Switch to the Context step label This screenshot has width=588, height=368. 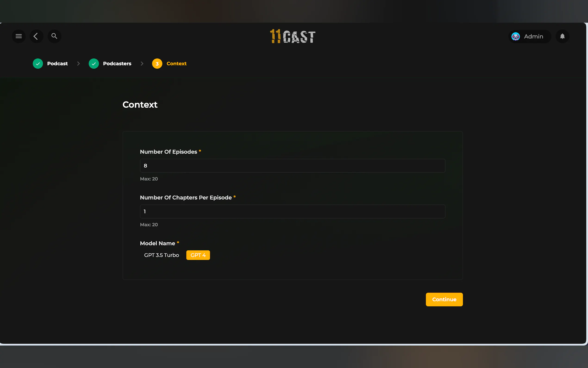pos(176,63)
